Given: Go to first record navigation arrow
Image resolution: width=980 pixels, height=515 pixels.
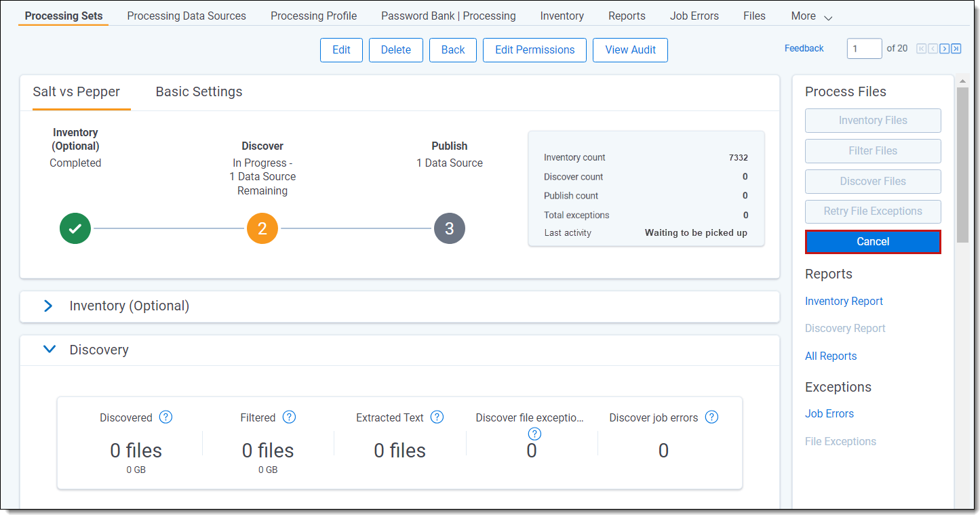Looking at the screenshot, I should click(x=922, y=48).
